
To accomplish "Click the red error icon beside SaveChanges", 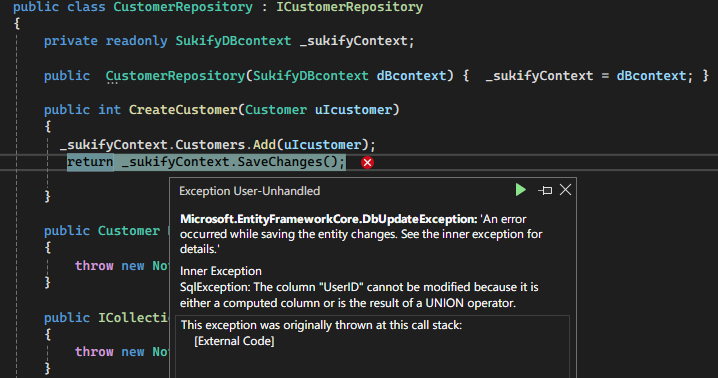I will tap(367, 163).
